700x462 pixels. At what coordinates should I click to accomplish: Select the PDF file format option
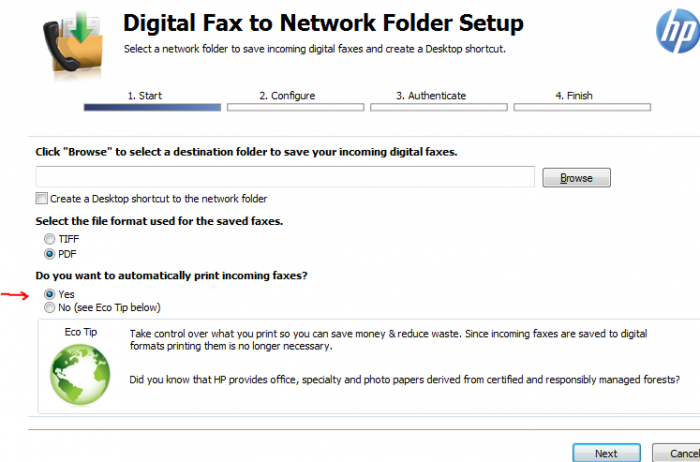point(50,254)
